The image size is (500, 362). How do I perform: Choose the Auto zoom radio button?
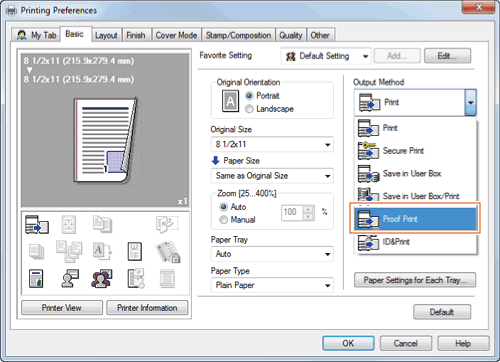pos(223,207)
